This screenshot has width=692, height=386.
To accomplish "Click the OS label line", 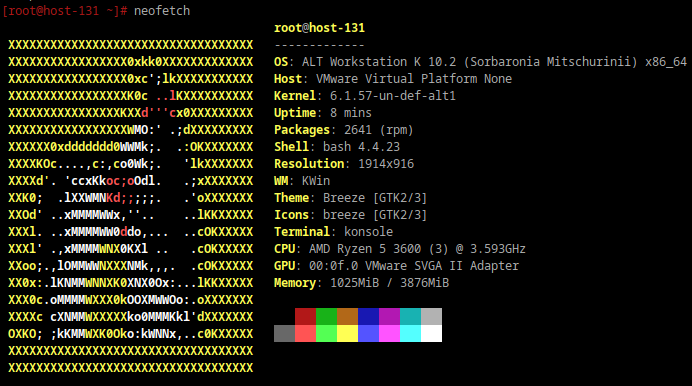I will pyautogui.click(x=480, y=62).
